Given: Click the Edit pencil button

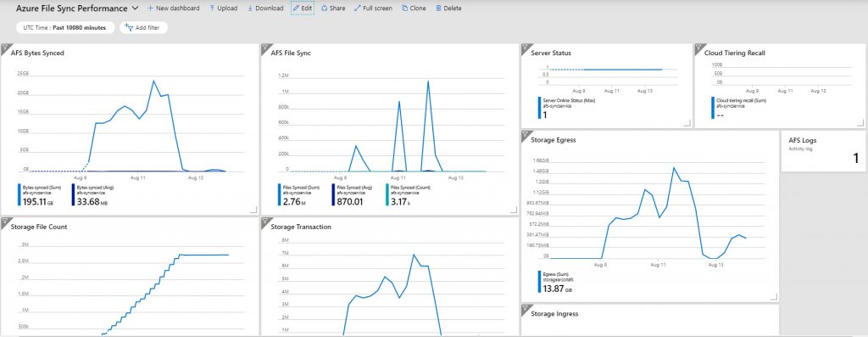Looking at the screenshot, I should tap(303, 8).
